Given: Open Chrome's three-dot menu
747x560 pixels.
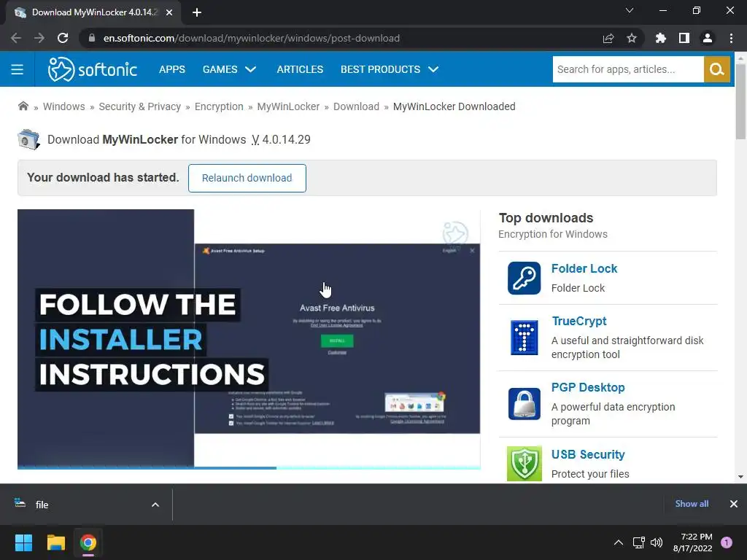Looking at the screenshot, I should [x=731, y=38].
